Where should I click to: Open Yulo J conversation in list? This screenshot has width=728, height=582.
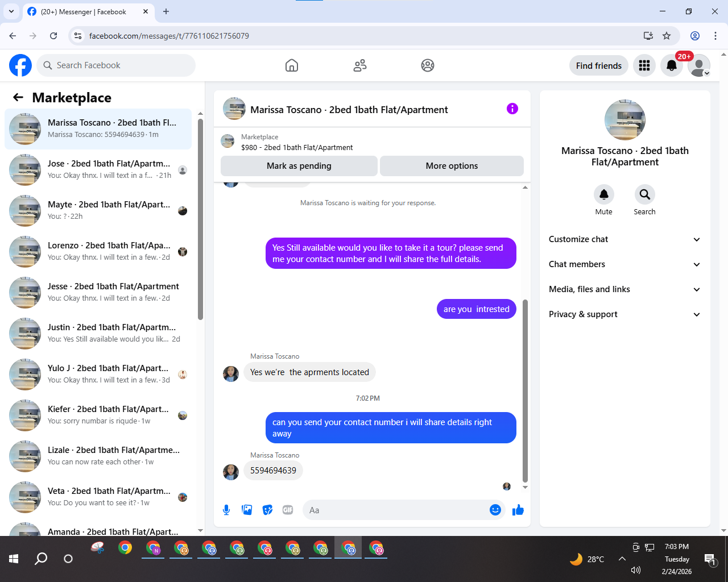point(98,375)
